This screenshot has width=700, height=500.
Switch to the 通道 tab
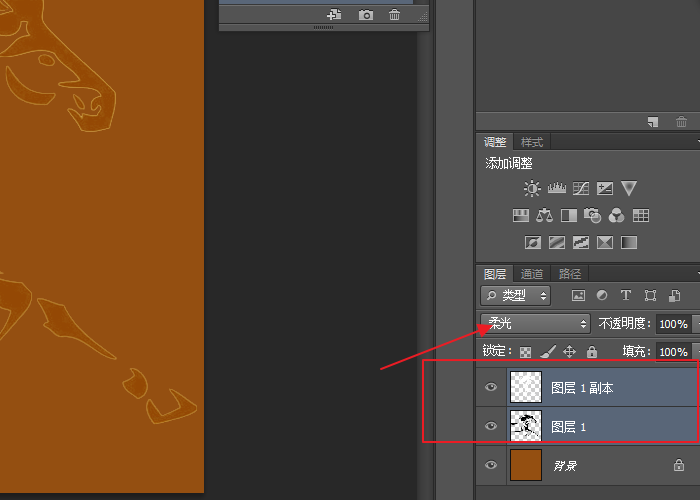point(531,274)
